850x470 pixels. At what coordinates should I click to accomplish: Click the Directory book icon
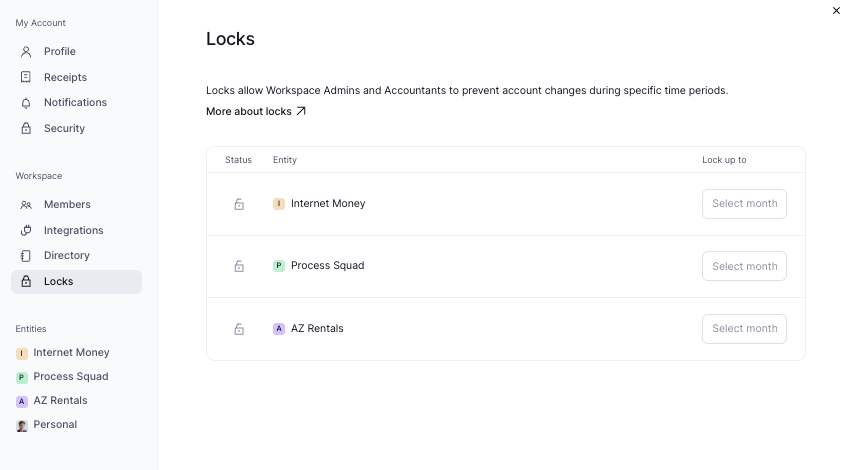click(x=26, y=256)
